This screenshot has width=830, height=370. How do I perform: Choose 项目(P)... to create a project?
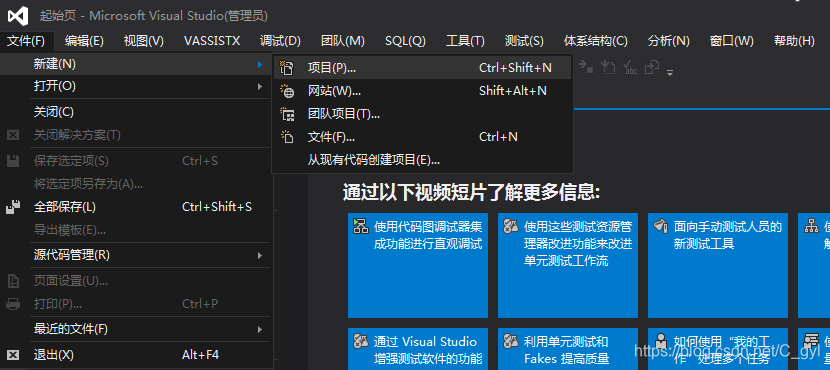click(x=422, y=68)
